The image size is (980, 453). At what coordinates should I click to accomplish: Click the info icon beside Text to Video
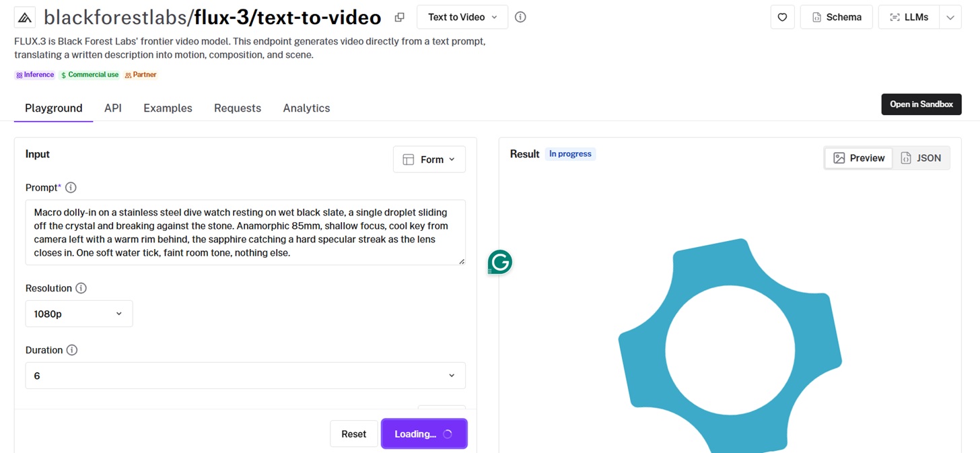520,17
